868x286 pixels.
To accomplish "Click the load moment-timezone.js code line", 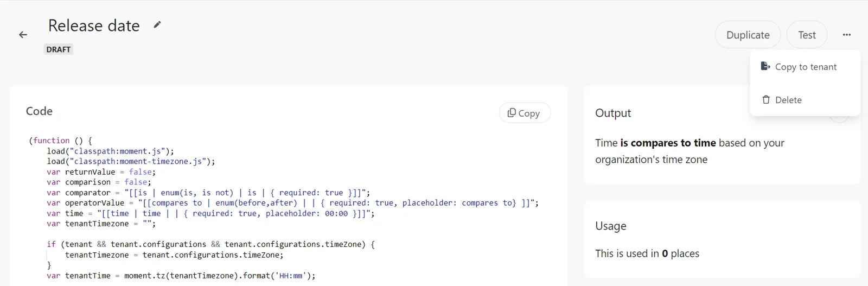I will coord(131,161).
